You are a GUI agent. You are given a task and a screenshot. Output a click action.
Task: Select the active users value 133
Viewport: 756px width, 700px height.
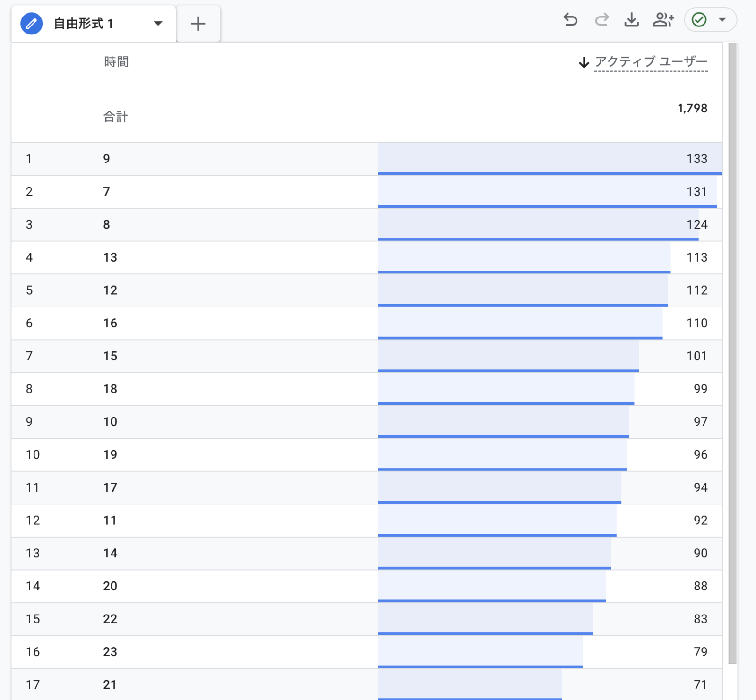(697, 159)
